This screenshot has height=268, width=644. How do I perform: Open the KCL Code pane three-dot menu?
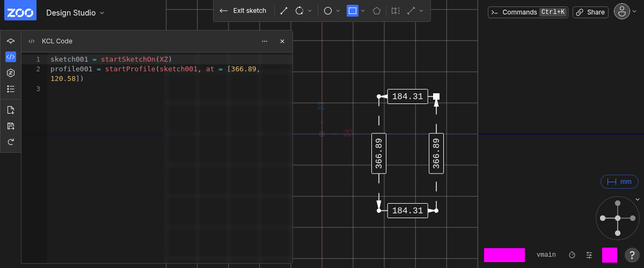[264, 41]
